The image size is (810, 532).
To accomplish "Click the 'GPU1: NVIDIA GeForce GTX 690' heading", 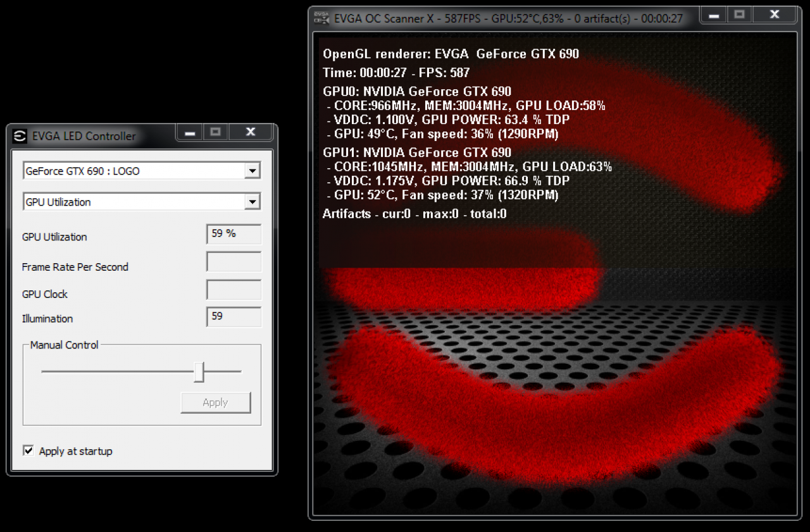I will coord(417,152).
